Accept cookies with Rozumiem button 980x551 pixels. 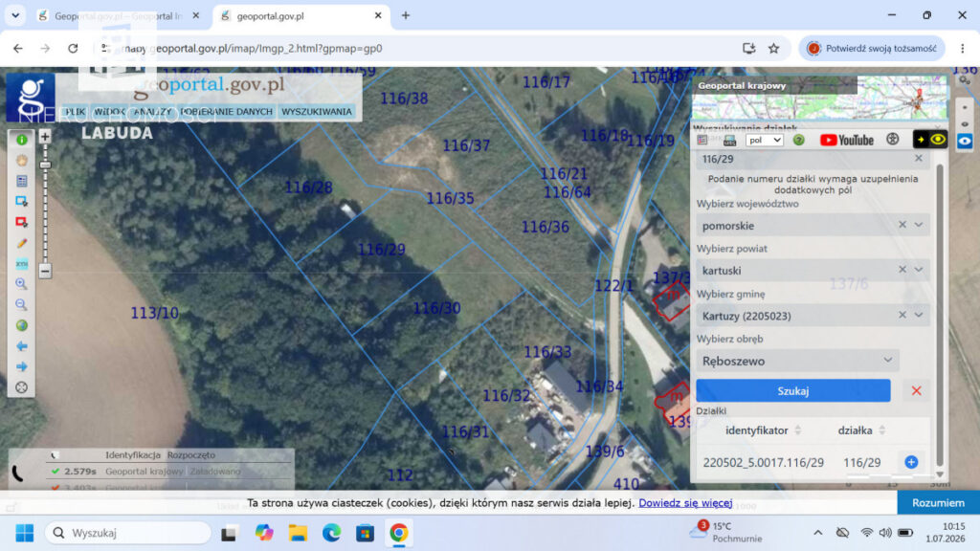[x=938, y=503]
